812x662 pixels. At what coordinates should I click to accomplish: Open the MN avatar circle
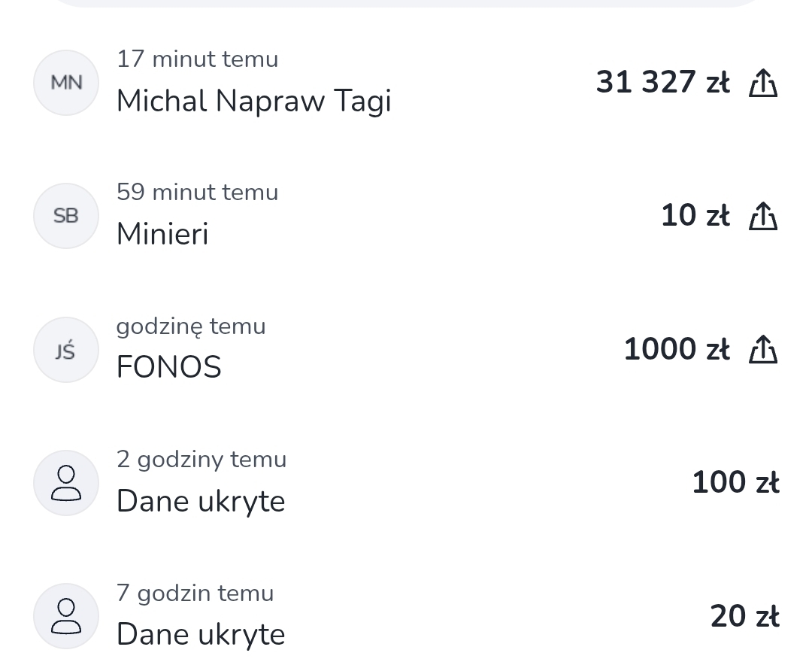(x=66, y=83)
